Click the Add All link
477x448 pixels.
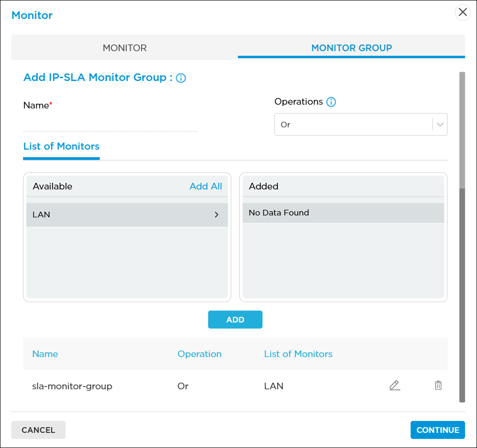(x=205, y=187)
